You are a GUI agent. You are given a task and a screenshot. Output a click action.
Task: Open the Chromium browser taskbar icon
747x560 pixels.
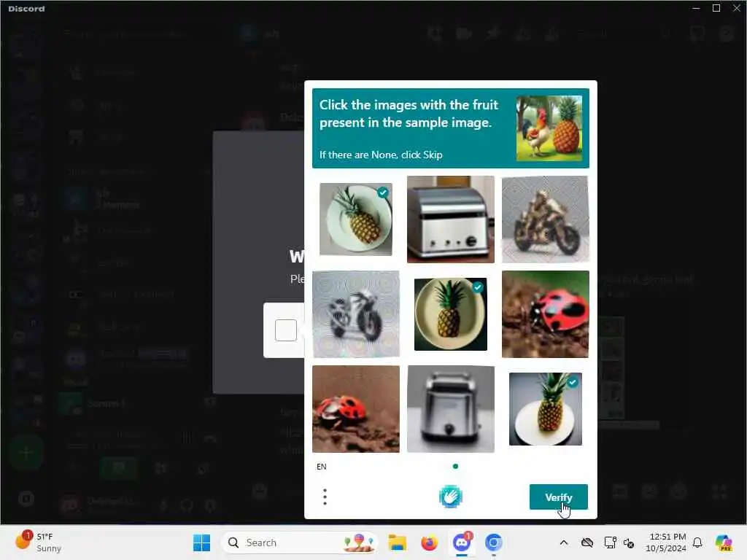[x=494, y=542]
